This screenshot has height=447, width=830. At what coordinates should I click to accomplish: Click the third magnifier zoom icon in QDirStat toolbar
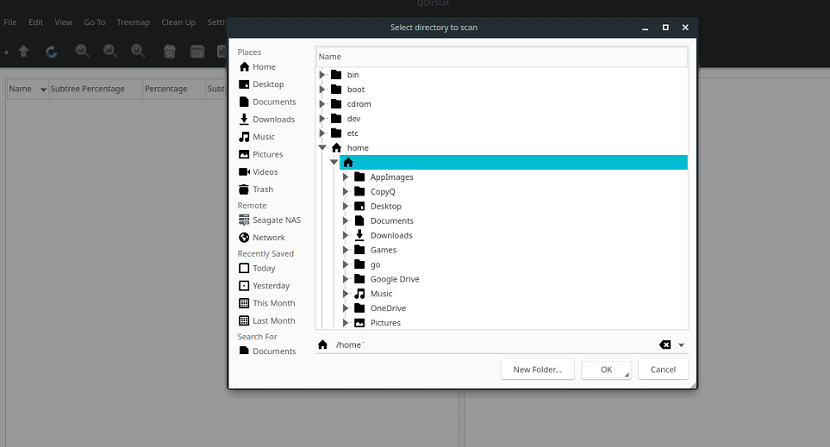click(138, 51)
